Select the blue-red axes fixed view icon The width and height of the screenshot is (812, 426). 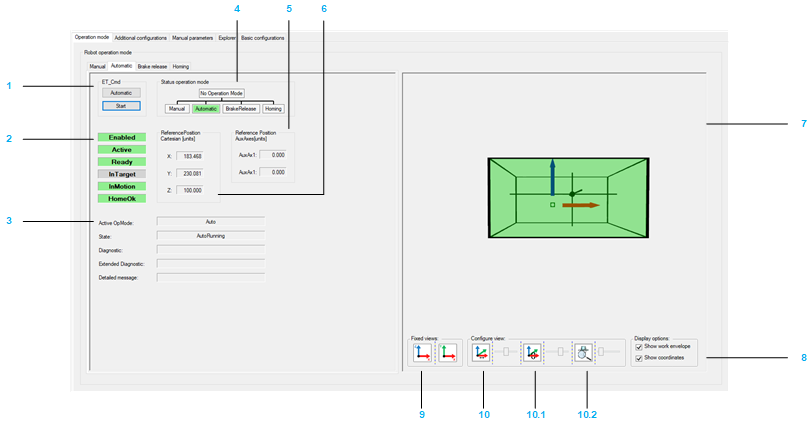(x=421, y=353)
